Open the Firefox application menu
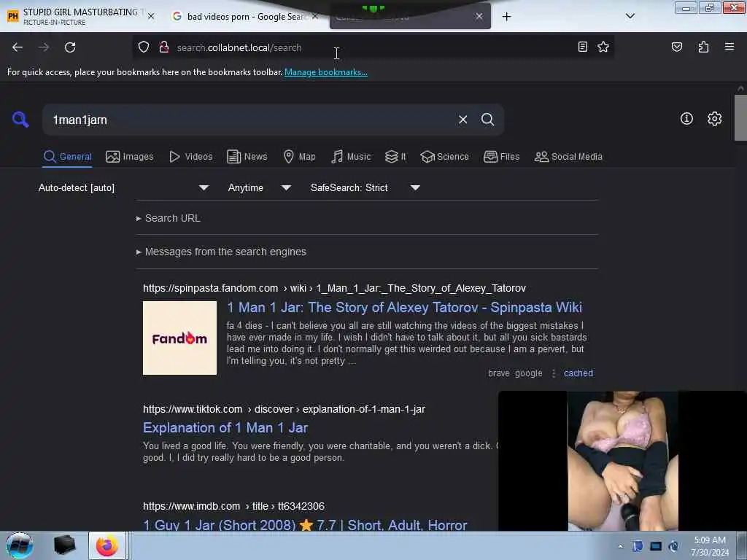747x560 pixels. point(729,47)
